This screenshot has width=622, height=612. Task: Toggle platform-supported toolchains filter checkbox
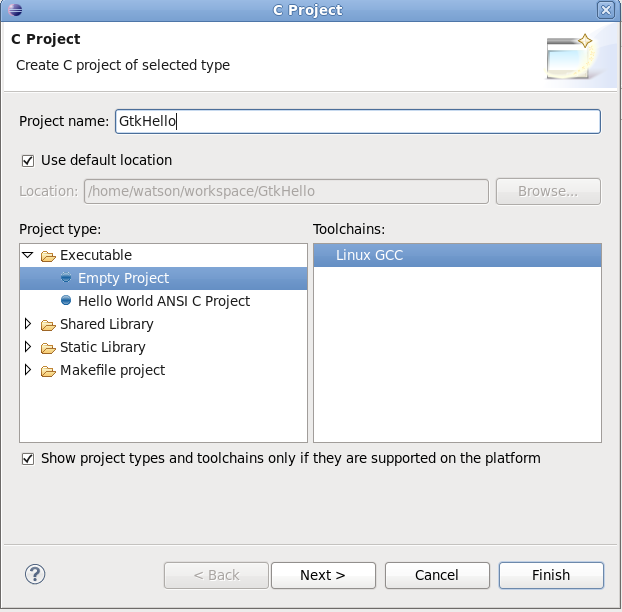tap(28, 459)
